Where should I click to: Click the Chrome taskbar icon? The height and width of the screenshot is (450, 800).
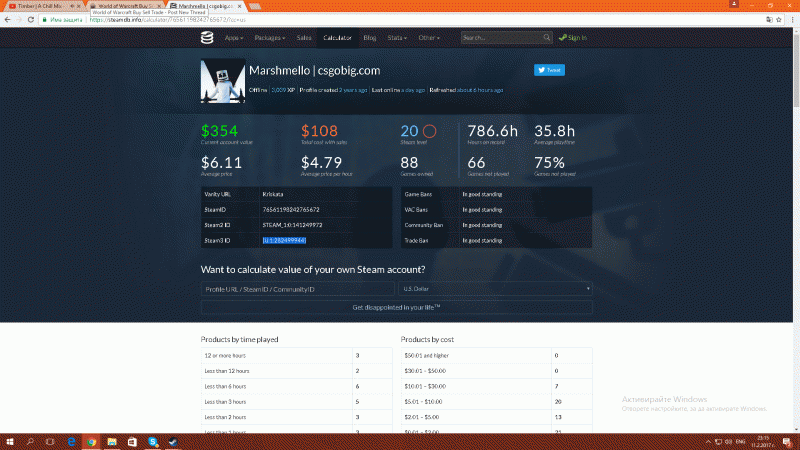click(91, 442)
